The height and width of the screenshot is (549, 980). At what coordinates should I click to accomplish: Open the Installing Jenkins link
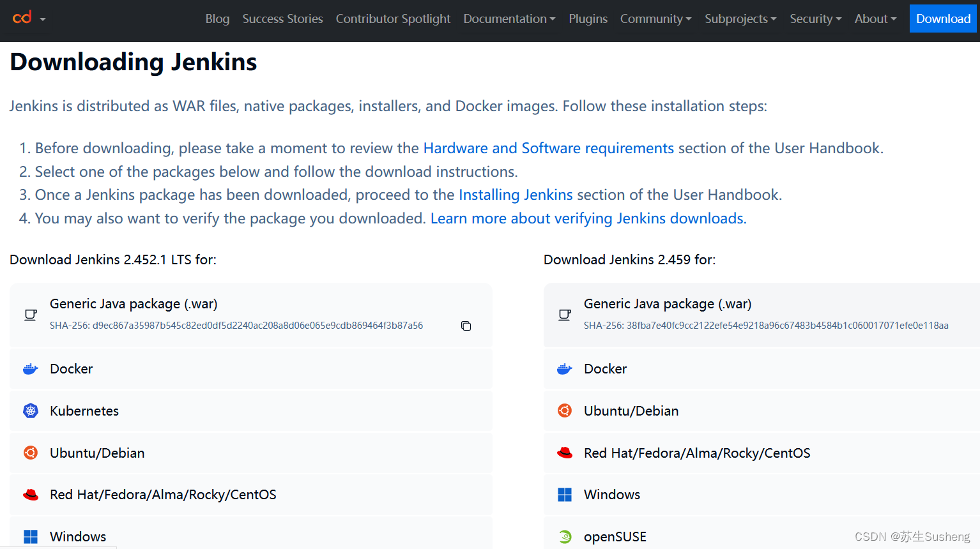click(x=516, y=195)
